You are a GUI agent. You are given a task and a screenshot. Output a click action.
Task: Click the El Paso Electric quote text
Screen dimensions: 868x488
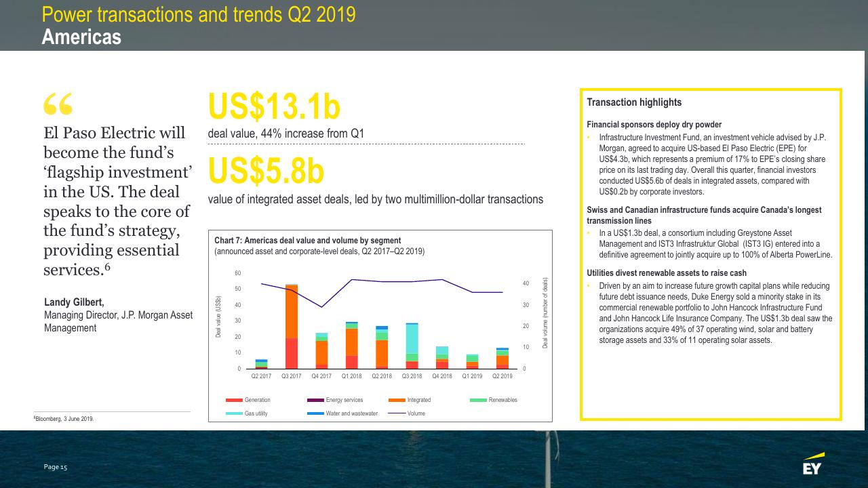pyautogui.click(x=119, y=200)
